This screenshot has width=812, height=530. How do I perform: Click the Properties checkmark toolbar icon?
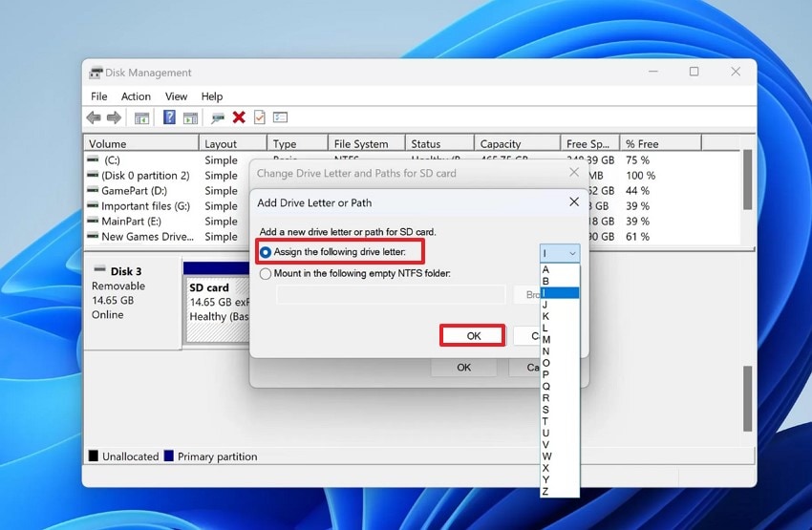(260, 117)
